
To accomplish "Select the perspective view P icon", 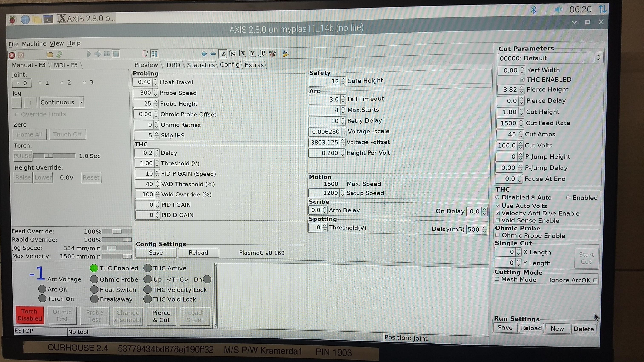I will (262, 53).
